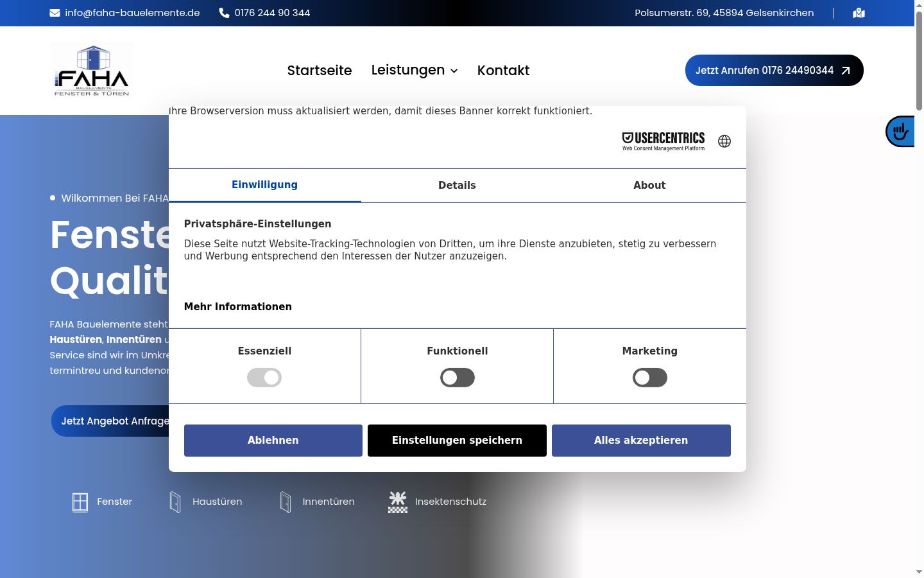Open the About tab
Viewport: 924px width, 578px height.
click(x=649, y=185)
